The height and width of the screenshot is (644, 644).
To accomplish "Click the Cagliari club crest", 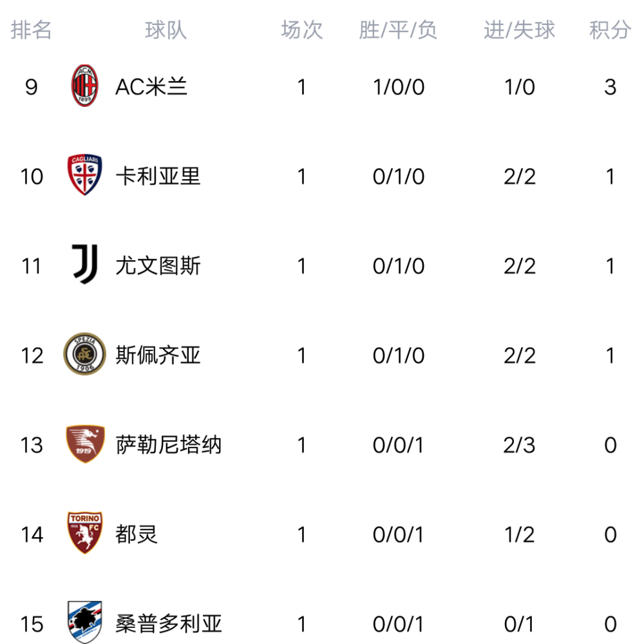I will pyautogui.click(x=84, y=175).
